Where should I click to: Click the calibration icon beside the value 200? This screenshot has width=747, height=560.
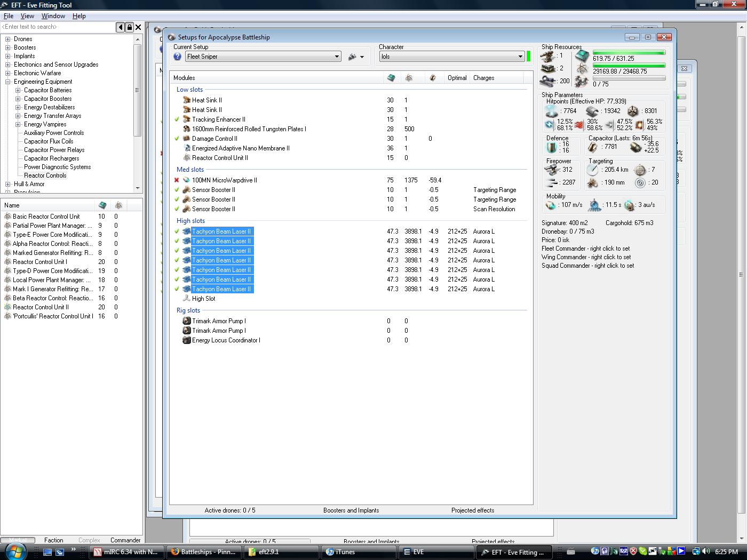(548, 81)
